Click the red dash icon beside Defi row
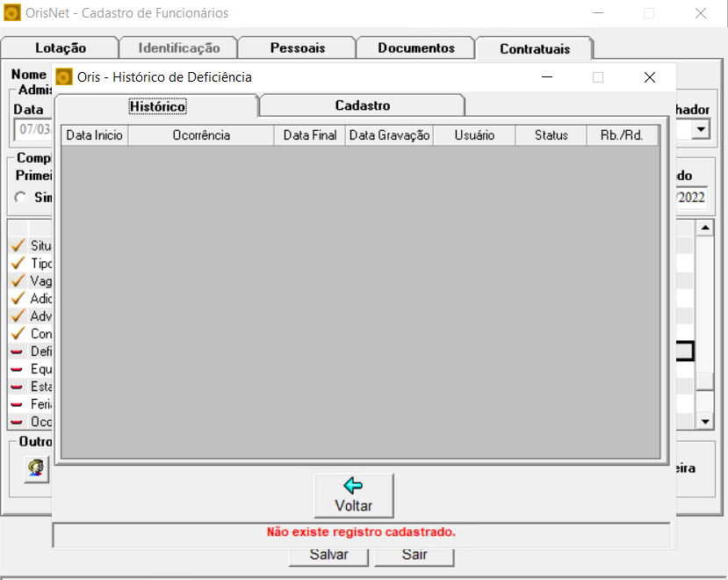Screen dimensions: 728x580 (x=17, y=352)
